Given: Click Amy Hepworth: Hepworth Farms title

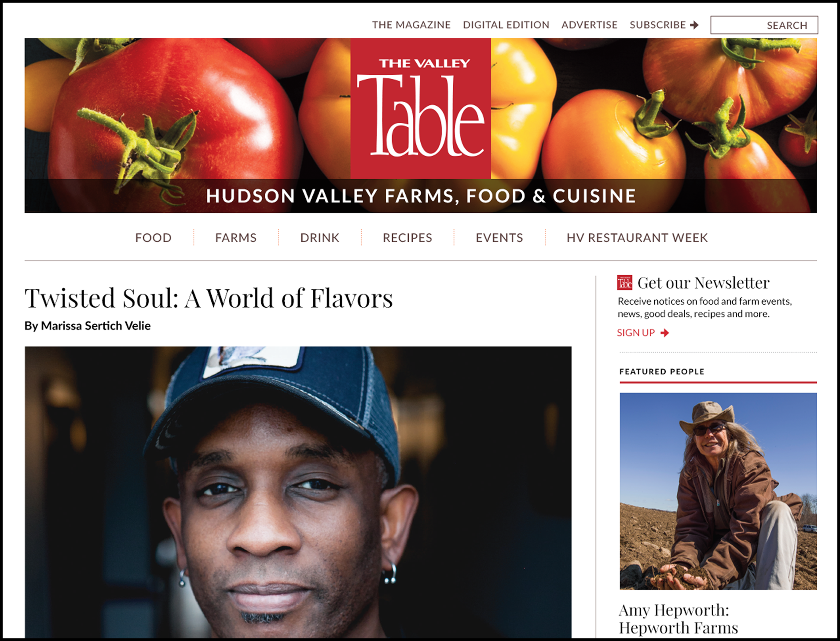Looking at the screenshot, I should click(678, 619).
